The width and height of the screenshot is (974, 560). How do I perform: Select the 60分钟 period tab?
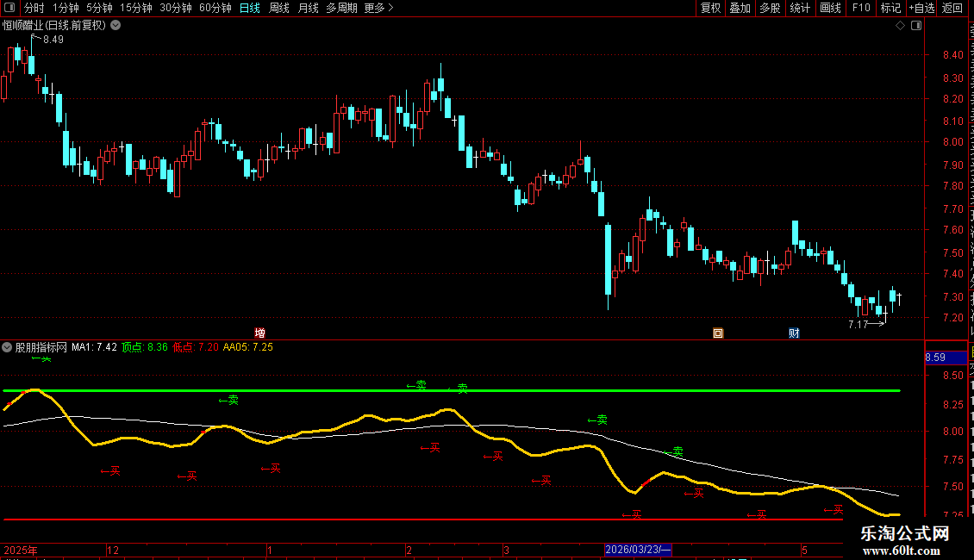coord(215,8)
